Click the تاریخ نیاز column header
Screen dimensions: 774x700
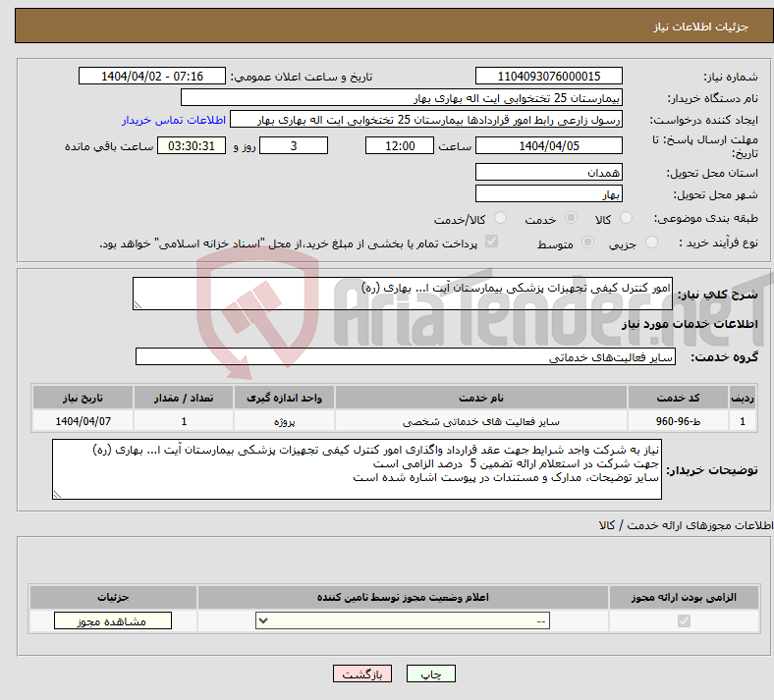83,398
